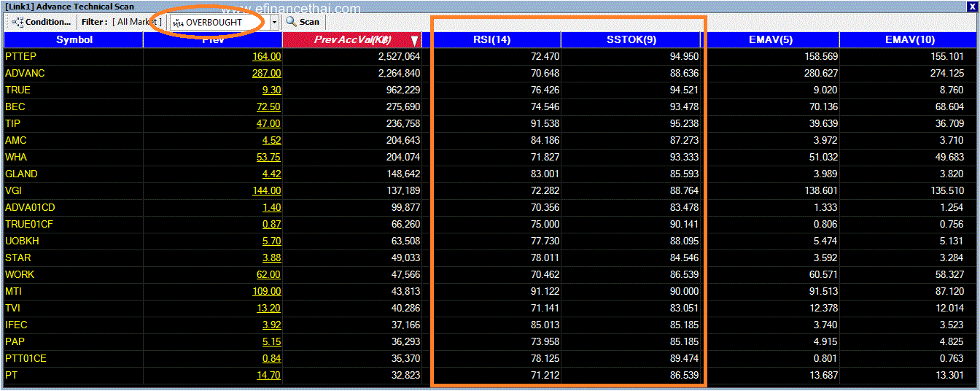Select the UOBKH symbol

click(x=22, y=241)
